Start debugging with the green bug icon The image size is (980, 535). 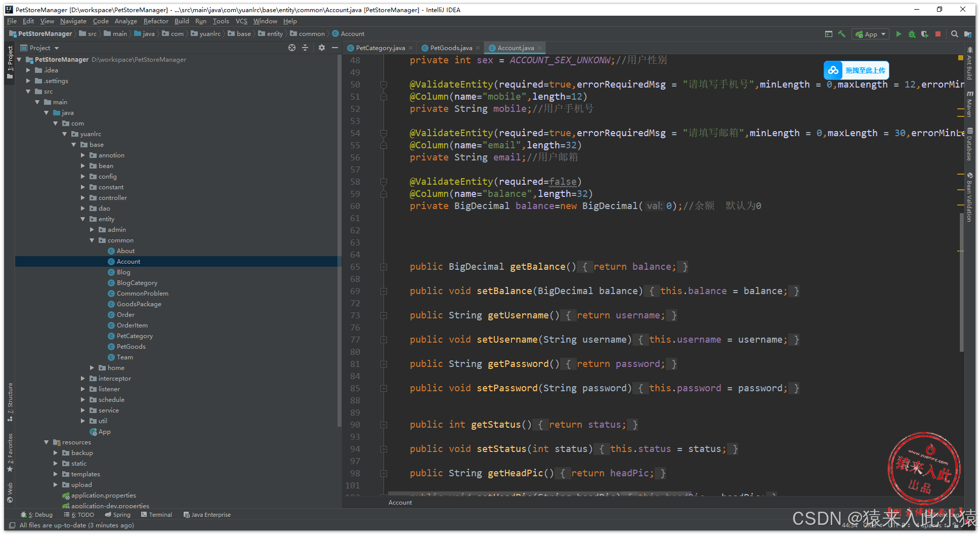912,34
